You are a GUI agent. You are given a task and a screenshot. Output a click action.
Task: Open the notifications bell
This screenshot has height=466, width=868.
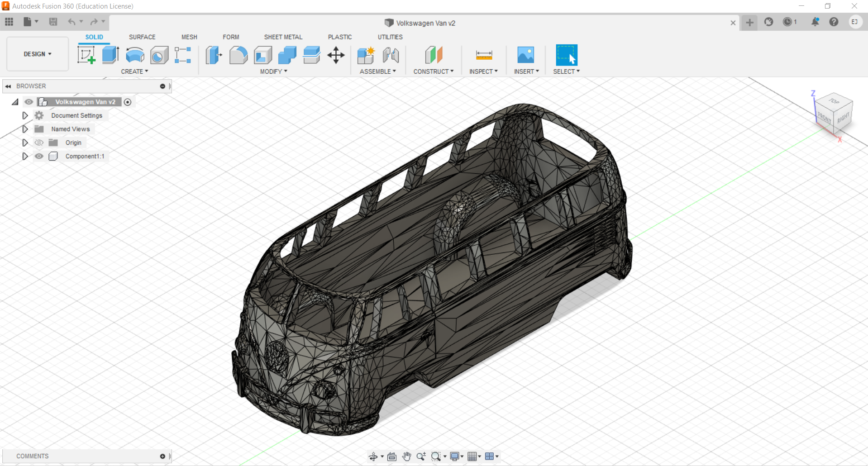pyautogui.click(x=815, y=22)
